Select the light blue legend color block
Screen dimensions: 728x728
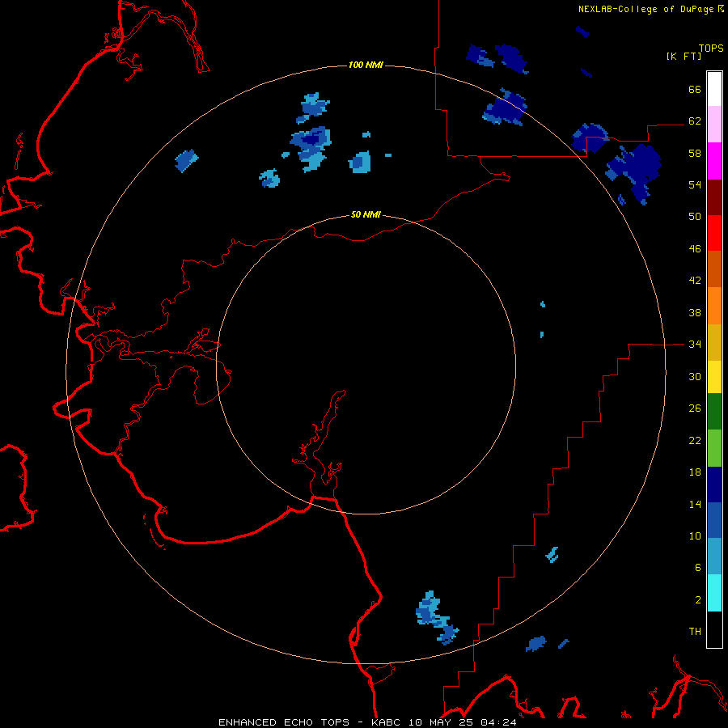[x=714, y=557]
